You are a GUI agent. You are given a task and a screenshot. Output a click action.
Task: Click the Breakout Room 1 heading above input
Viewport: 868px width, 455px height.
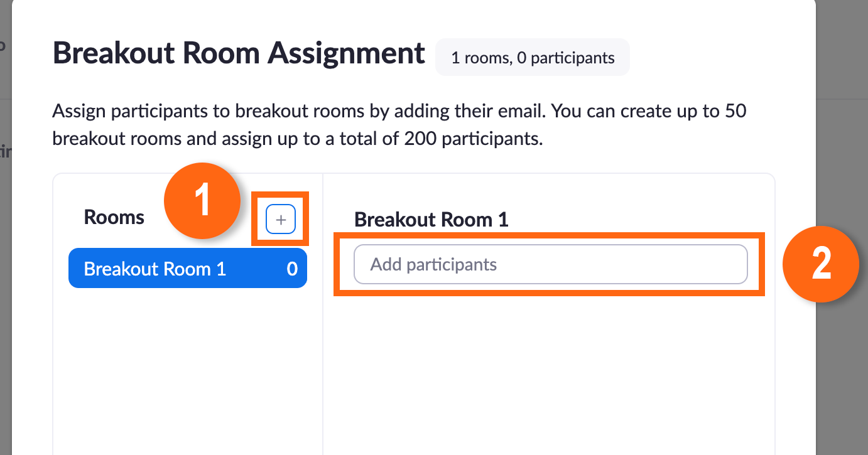click(431, 219)
